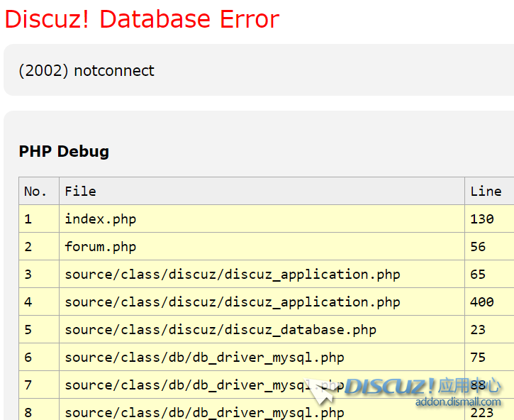Viewport: 514px width, 420px height.
Task: Click the "File" column header
Action: (80, 191)
